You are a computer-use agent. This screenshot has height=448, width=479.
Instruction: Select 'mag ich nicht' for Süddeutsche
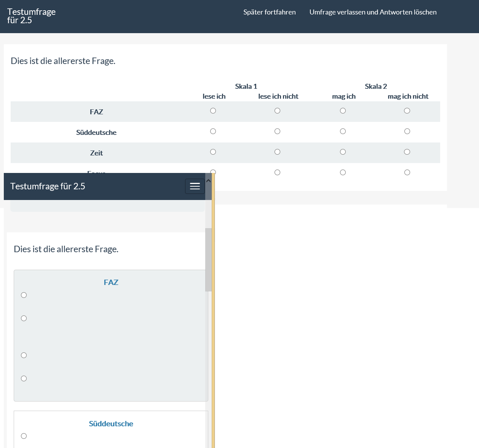(407, 131)
